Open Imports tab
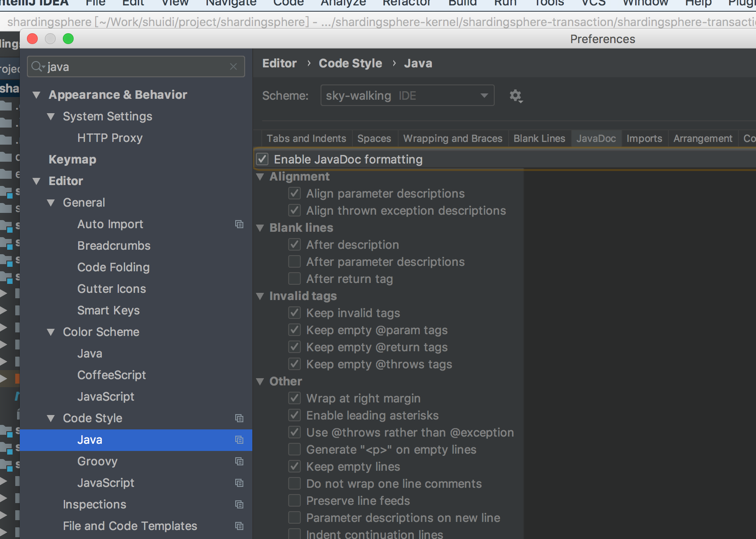The width and height of the screenshot is (756, 539). [644, 138]
